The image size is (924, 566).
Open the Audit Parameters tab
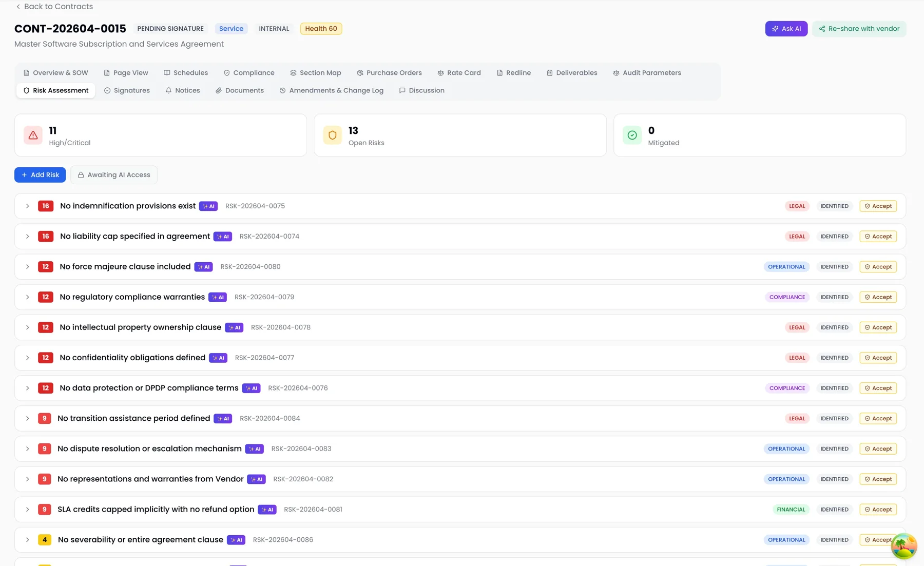(647, 73)
